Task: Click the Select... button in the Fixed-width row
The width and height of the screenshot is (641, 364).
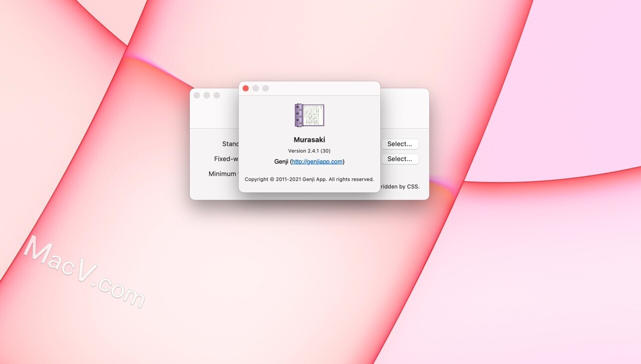Action: pyautogui.click(x=400, y=159)
